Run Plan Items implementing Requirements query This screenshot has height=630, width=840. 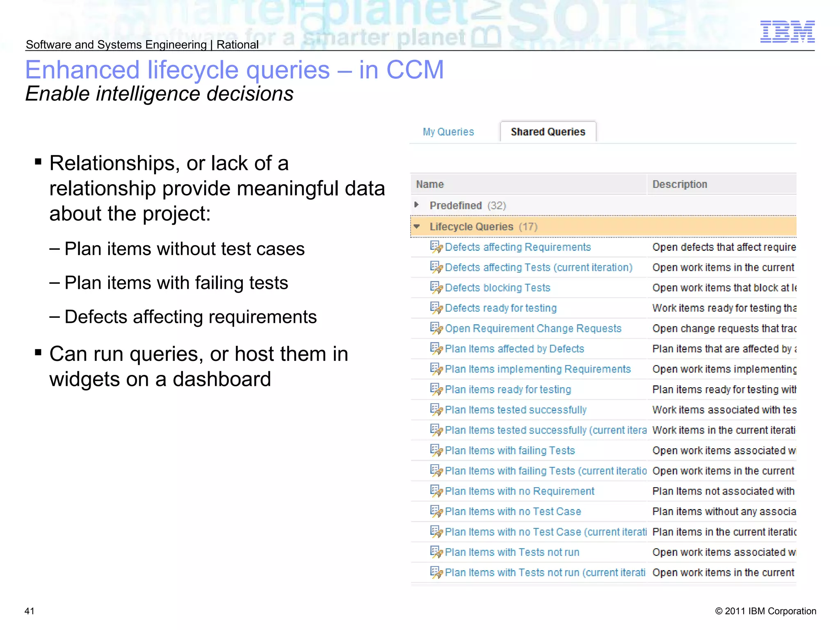pos(538,369)
